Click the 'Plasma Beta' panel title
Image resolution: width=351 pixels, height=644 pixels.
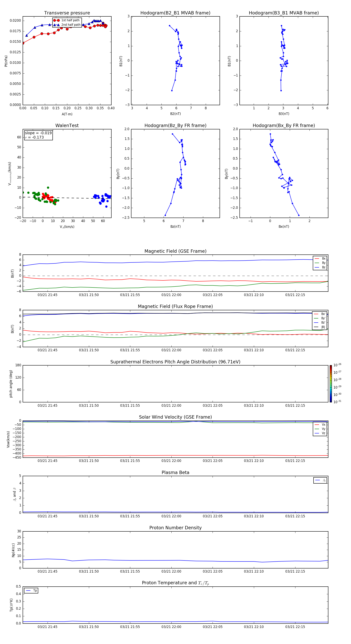click(x=175, y=473)
